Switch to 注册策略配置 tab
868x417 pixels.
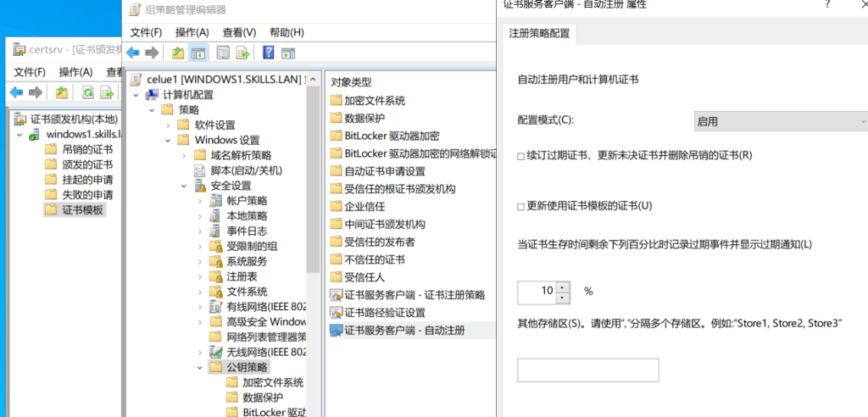point(539,33)
